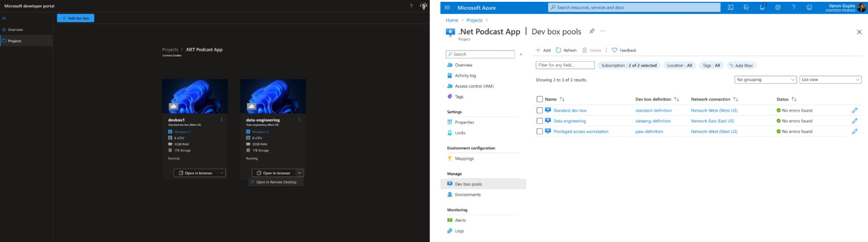Screen dimensions: 868x242
Task: Click the Azure help question mark
Action: pyautogui.click(x=793, y=8)
